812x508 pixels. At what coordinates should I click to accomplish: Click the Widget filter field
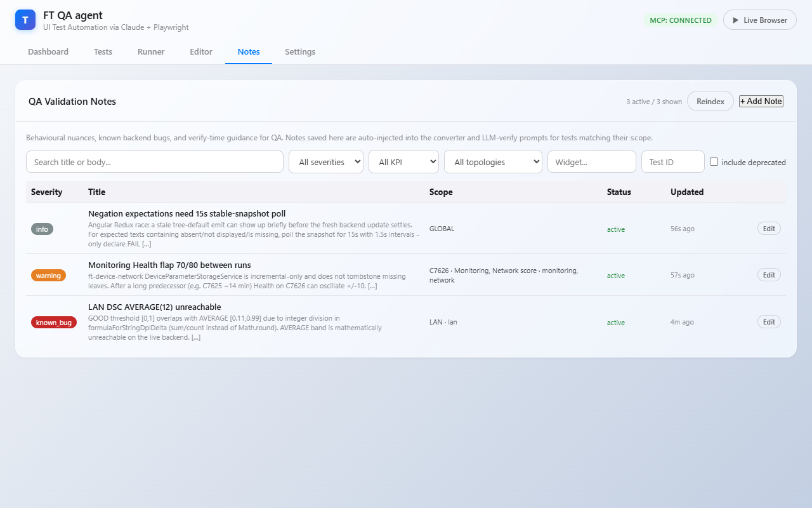tap(592, 162)
